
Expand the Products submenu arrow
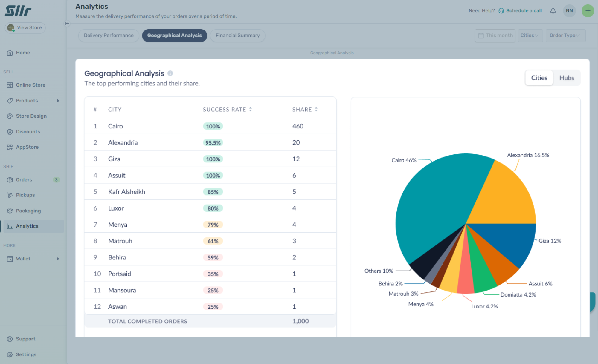tap(58, 101)
